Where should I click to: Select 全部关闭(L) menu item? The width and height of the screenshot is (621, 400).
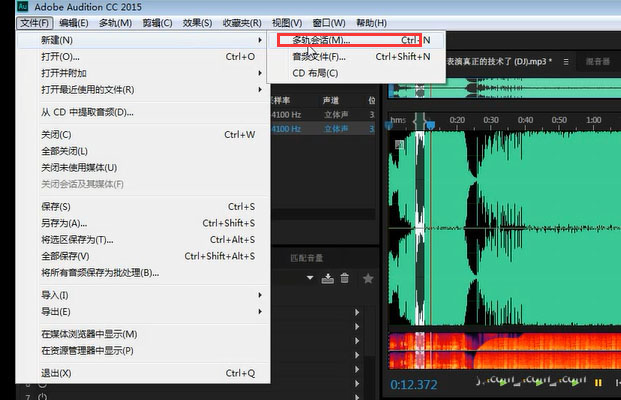pyautogui.click(x=143, y=151)
